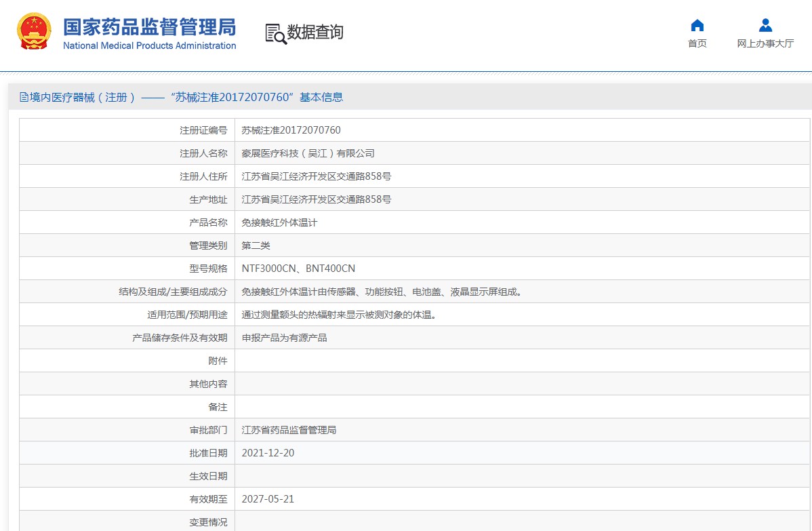Click the 变更情况 label
The image size is (812, 531).
[208, 522]
